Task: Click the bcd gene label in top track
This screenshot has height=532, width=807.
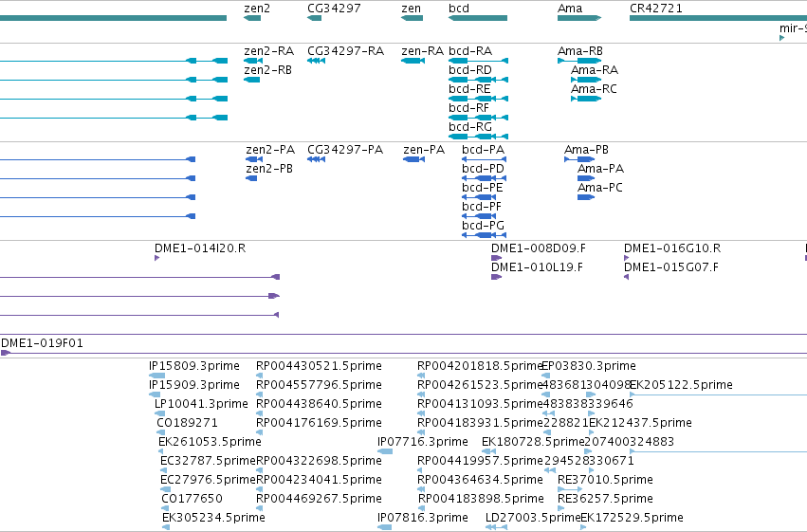Action: click(459, 9)
